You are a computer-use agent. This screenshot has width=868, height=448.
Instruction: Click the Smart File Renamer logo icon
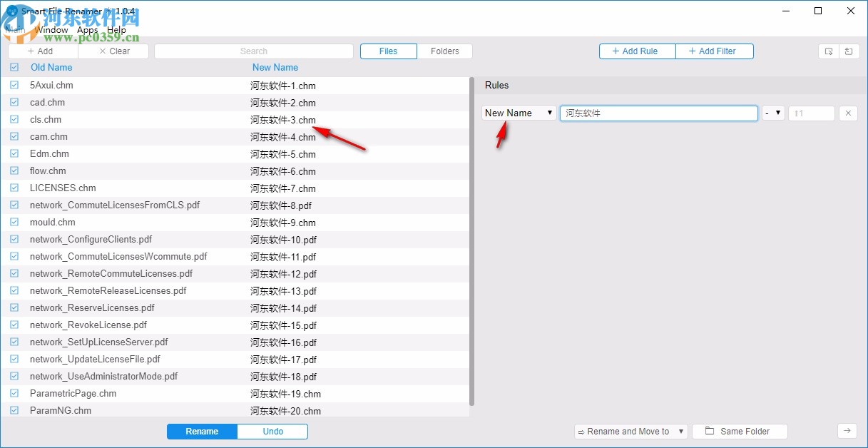[11, 11]
